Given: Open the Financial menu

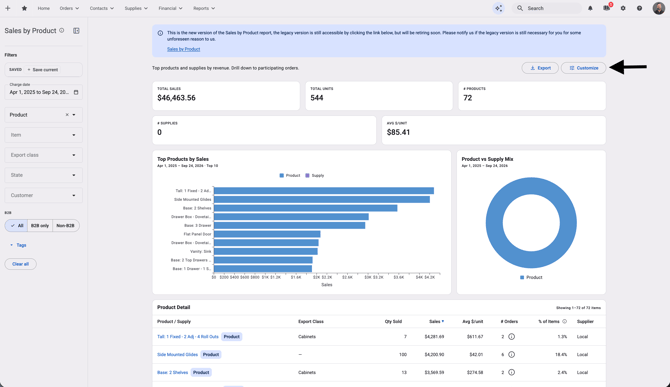Looking at the screenshot, I should pyautogui.click(x=170, y=8).
